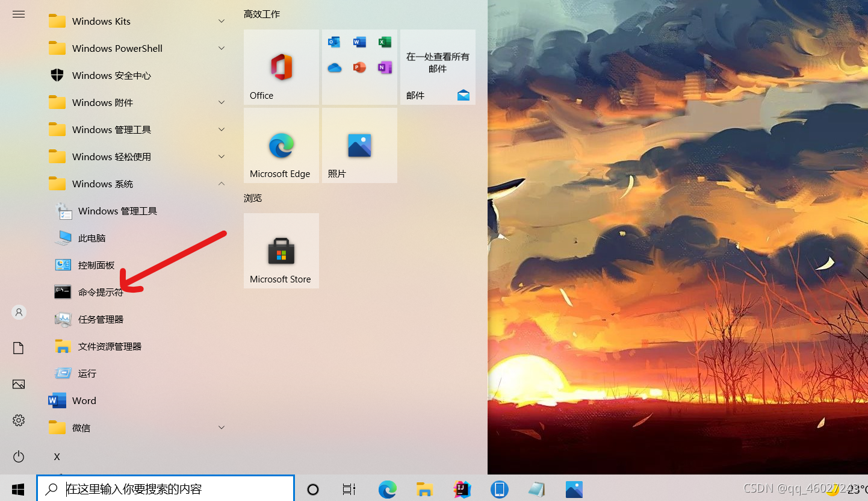The width and height of the screenshot is (868, 501).
Task: Launch OneDrive from the Office apps tile
Action: tap(334, 67)
